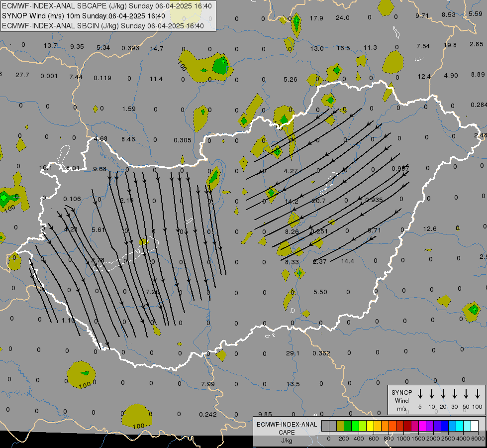Select the grid value 1.59
The height and width of the screenshot is (448, 487).
coord(129,109)
